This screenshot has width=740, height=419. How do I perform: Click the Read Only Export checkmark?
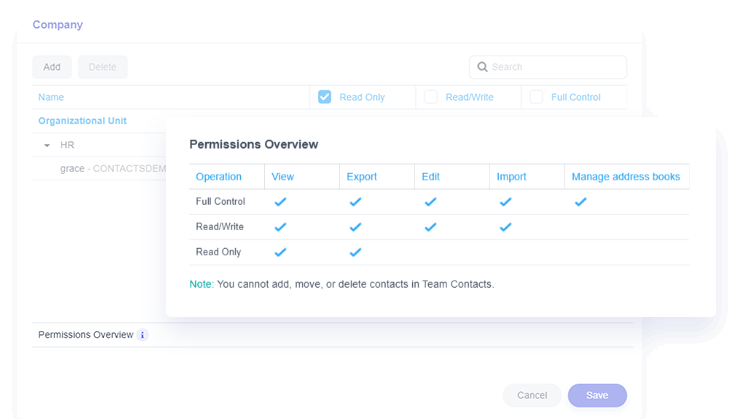click(355, 252)
